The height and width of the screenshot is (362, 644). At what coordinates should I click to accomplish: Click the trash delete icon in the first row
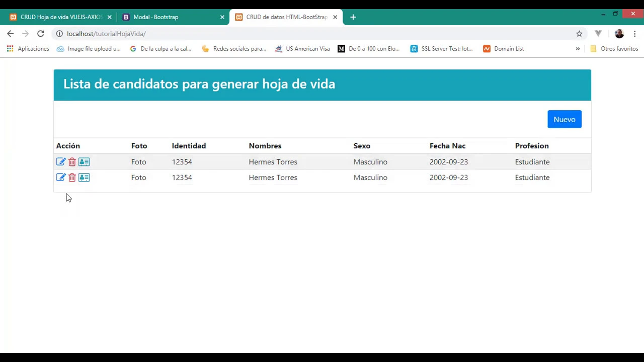coord(72,162)
